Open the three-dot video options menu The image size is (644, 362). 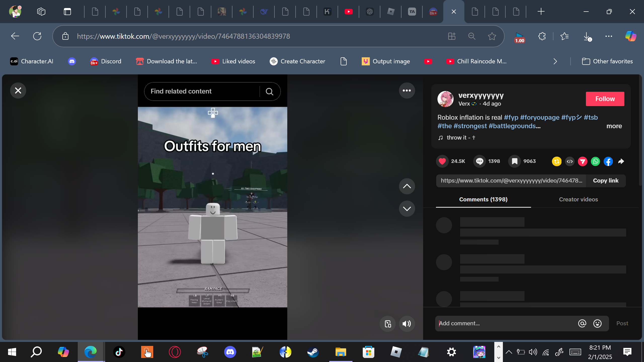point(407,90)
